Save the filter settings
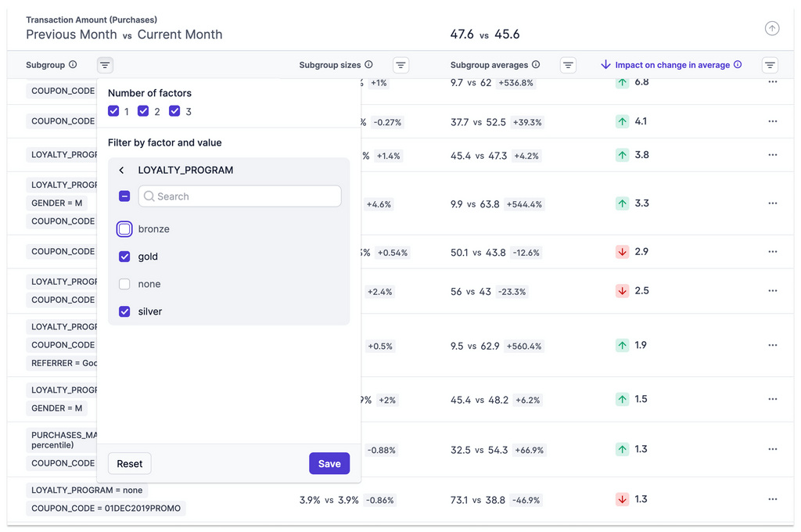 point(329,464)
